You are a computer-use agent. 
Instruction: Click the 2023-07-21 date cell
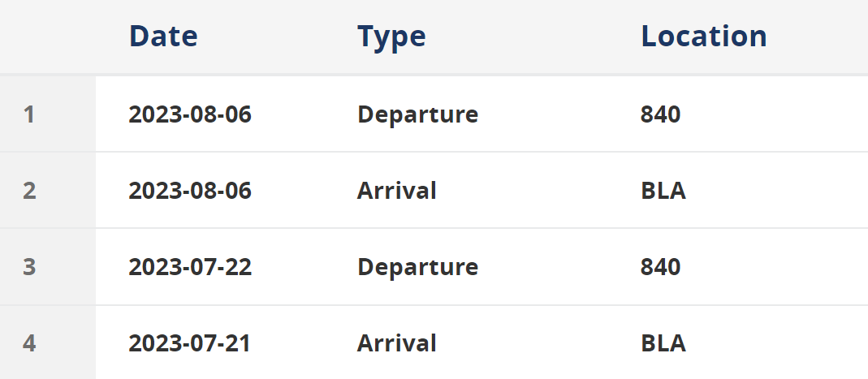coord(189,343)
